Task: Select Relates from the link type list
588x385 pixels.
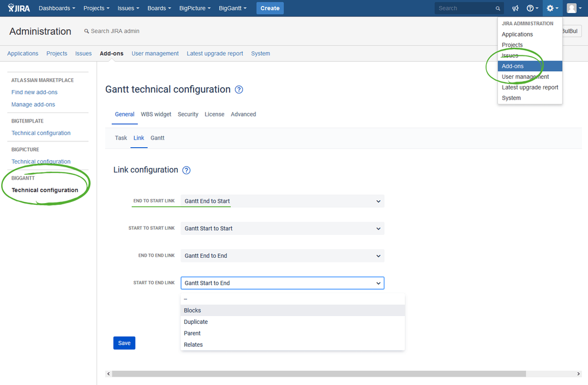Action: (x=293, y=345)
